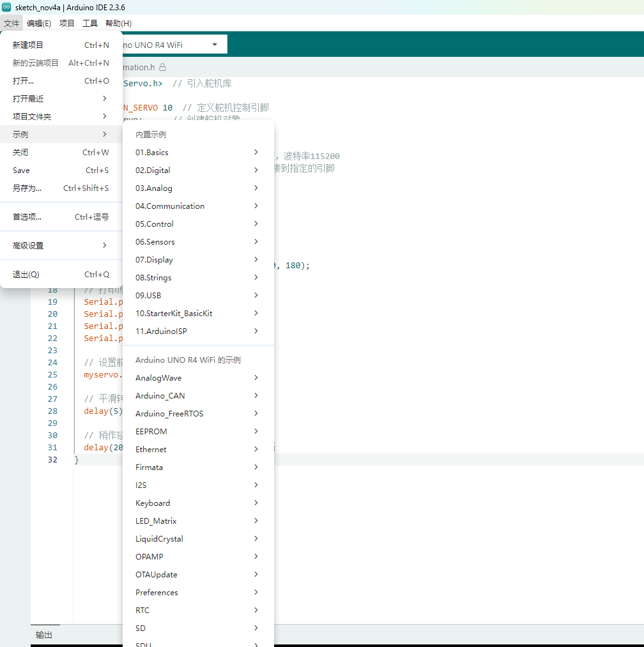This screenshot has height=647, width=644.
Task: Click line number 25 in gutter
Action: pos(52,375)
